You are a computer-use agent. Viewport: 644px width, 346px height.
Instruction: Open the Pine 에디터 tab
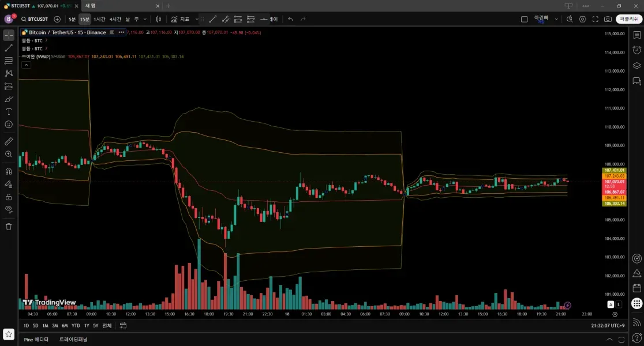[36, 339]
